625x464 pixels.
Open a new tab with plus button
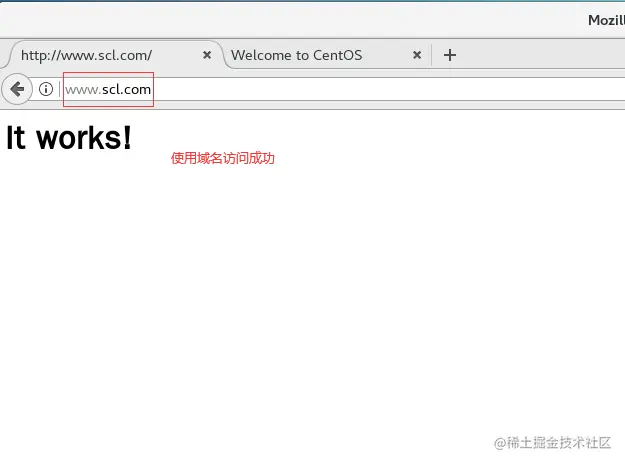point(450,55)
